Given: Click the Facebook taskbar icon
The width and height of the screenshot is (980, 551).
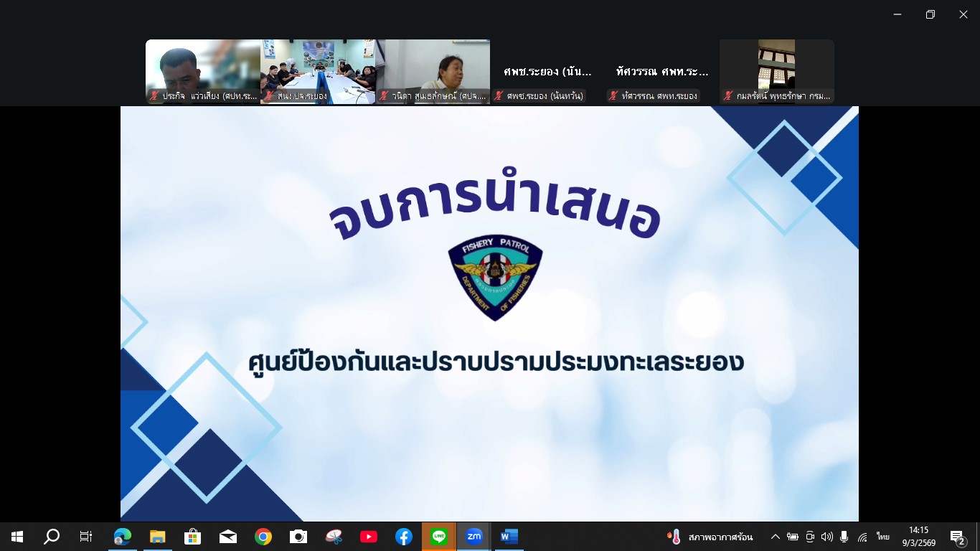Looking at the screenshot, I should (x=404, y=537).
